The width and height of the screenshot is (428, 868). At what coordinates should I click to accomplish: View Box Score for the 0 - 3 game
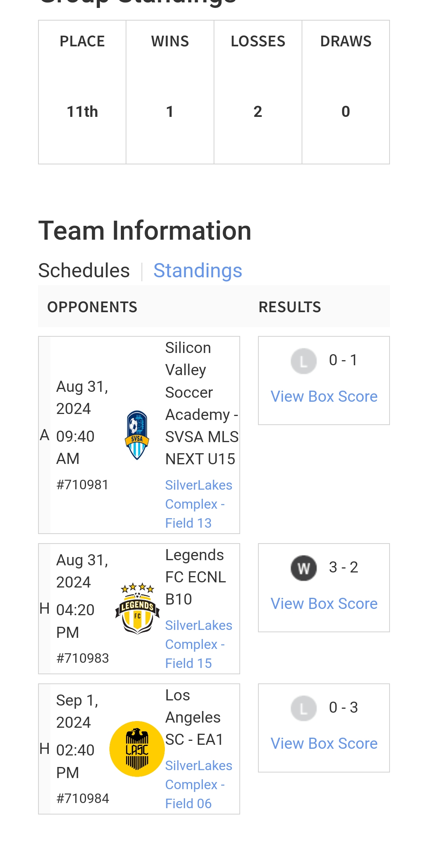tap(324, 744)
